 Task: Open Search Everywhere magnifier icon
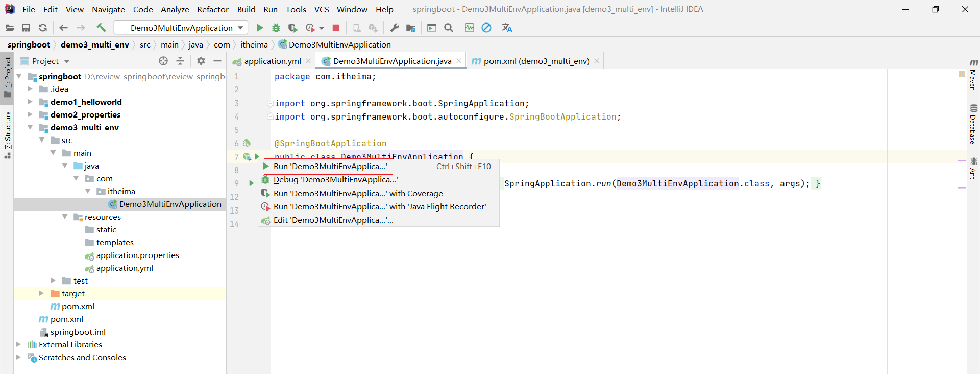449,28
